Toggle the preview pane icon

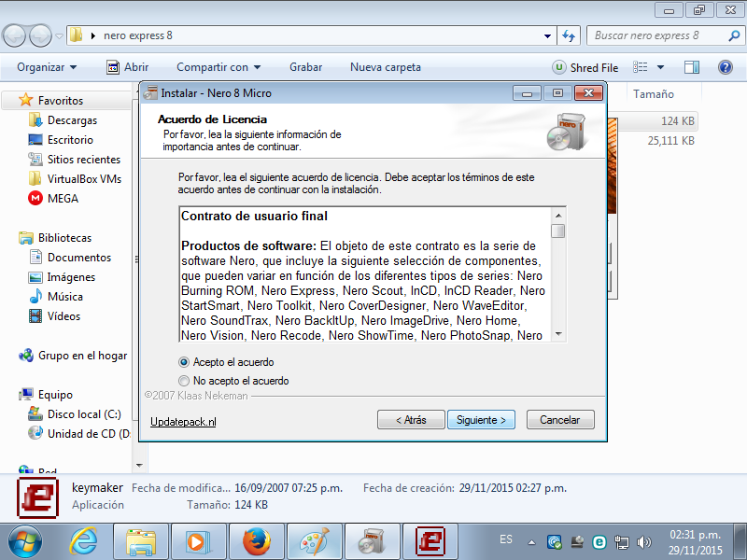pos(692,67)
